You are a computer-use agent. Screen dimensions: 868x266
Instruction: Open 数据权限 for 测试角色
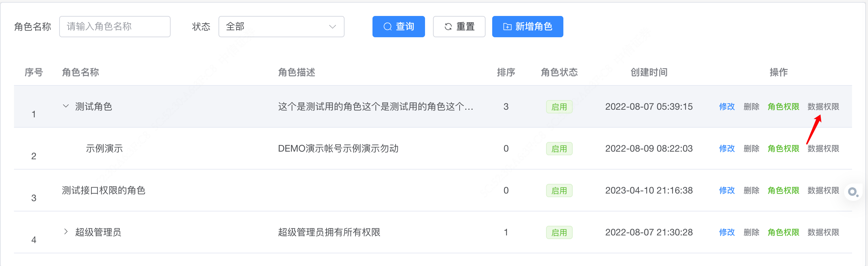(x=823, y=107)
